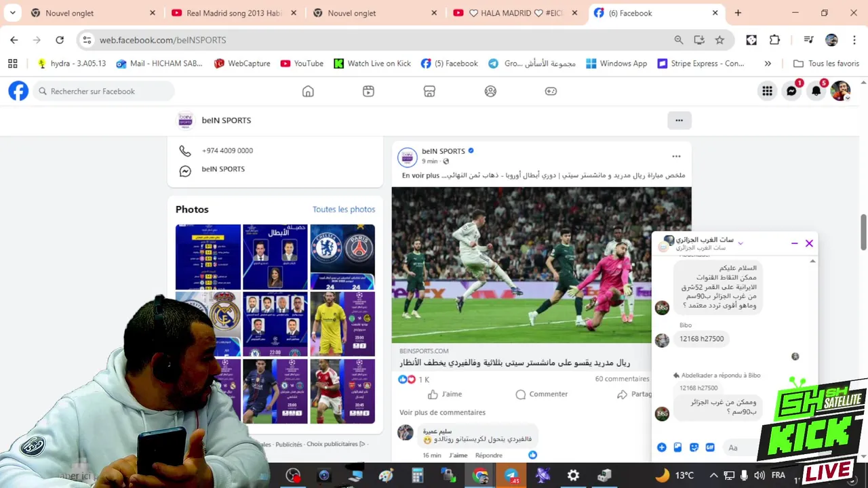Open Chrome zoom magnifier icon
This screenshot has width=868, height=488.
tap(678, 40)
